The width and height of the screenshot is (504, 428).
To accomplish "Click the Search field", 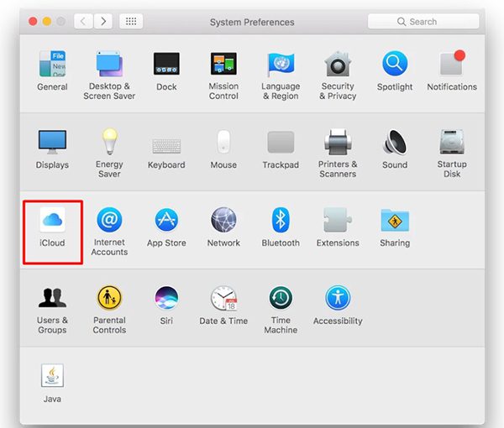I will [423, 22].
